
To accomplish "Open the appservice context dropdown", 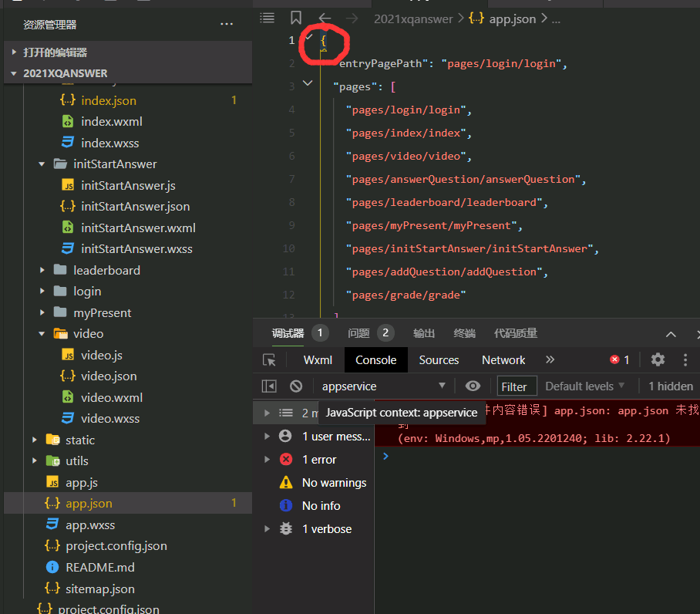I will click(383, 386).
